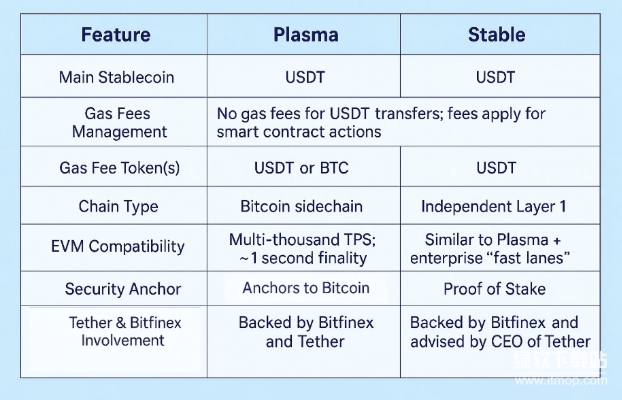Select the Plasma column header
Viewport: 622px width, 400px height.
click(306, 35)
